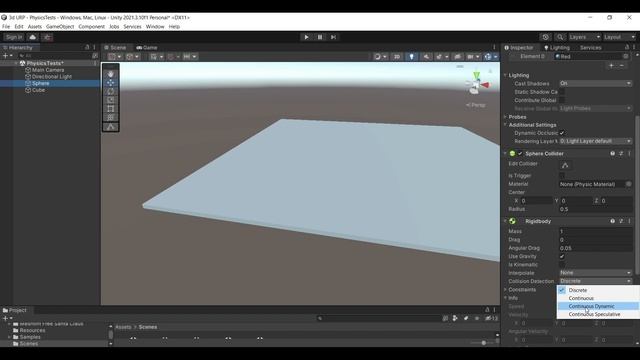Image resolution: width=640 pixels, height=360 pixels.
Task: Click the Play button
Action: pyautogui.click(x=306, y=37)
